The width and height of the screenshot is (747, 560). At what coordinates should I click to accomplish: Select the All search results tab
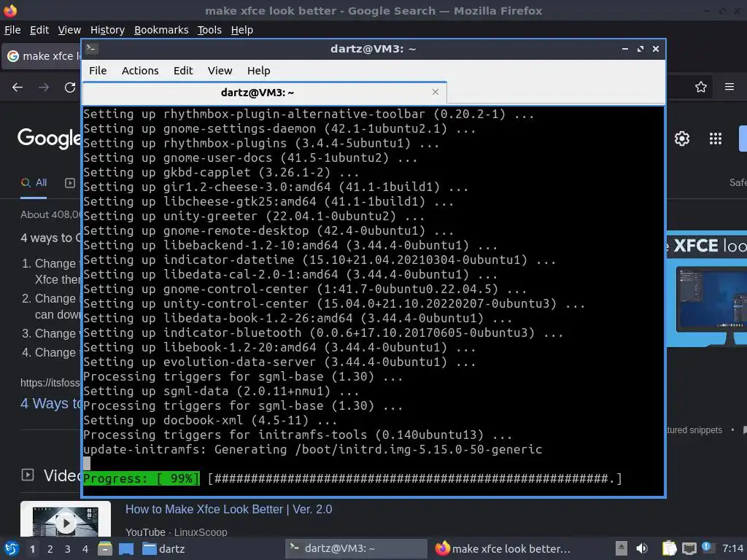(34, 183)
